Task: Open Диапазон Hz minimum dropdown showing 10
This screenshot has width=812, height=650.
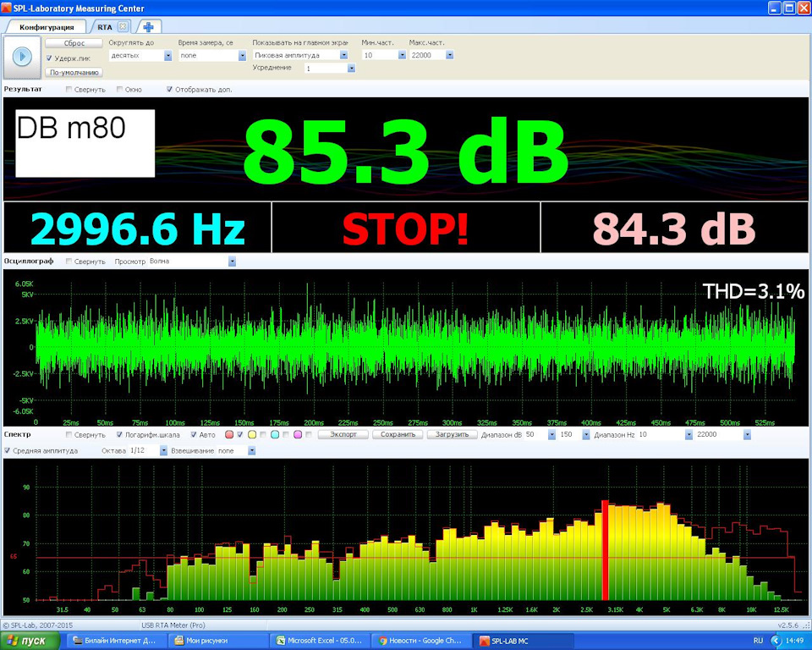Action: pos(689,434)
